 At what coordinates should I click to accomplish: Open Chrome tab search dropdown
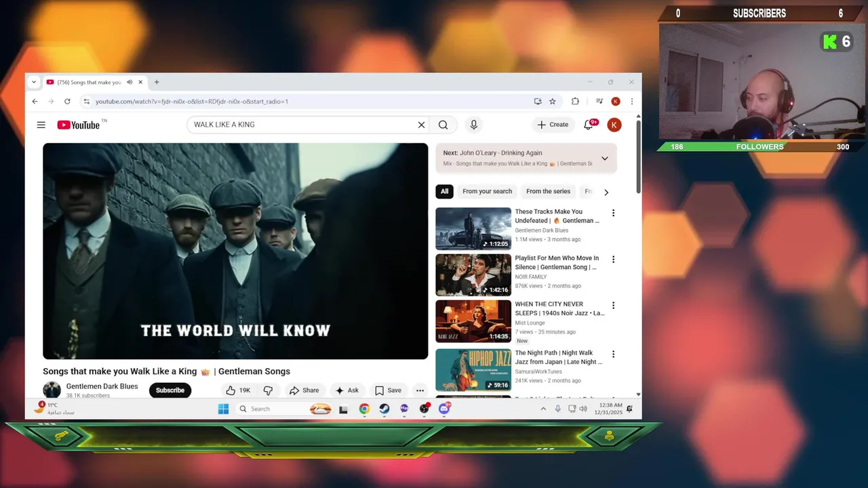(34, 82)
